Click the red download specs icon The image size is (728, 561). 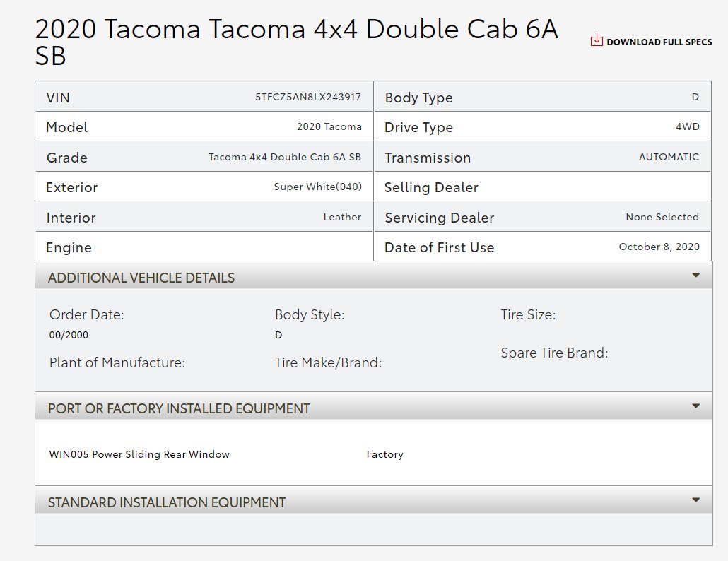pyautogui.click(x=597, y=40)
